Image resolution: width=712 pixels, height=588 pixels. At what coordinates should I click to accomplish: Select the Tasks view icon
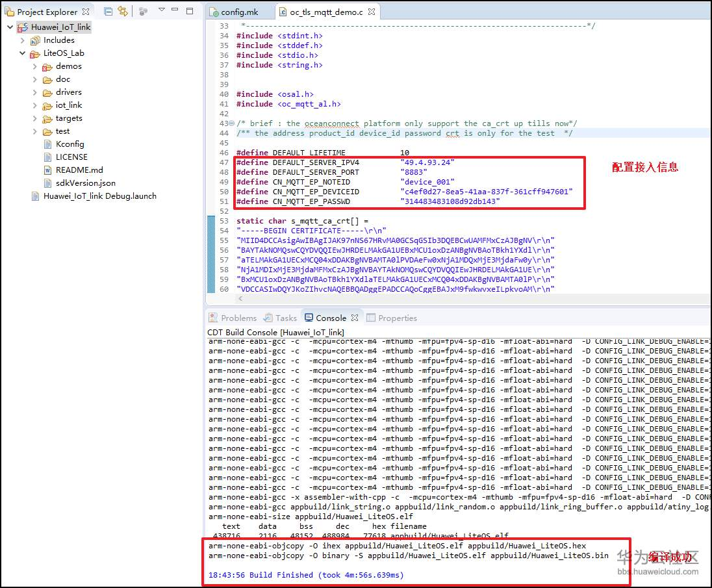coord(270,318)
